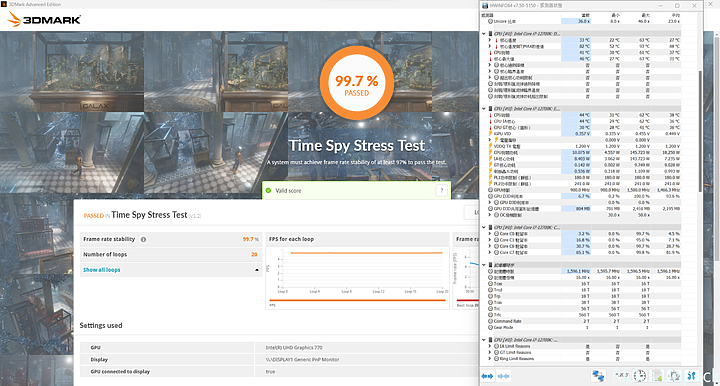The width and height of the screenshot is (720, 386).
Task: Expand the Core C7 residency row
Action: point(490,252)
